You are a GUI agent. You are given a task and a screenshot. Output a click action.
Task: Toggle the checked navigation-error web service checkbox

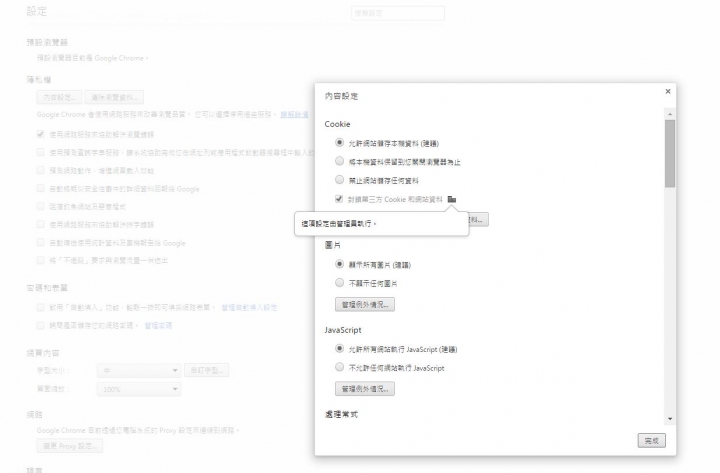coord(40,134)
